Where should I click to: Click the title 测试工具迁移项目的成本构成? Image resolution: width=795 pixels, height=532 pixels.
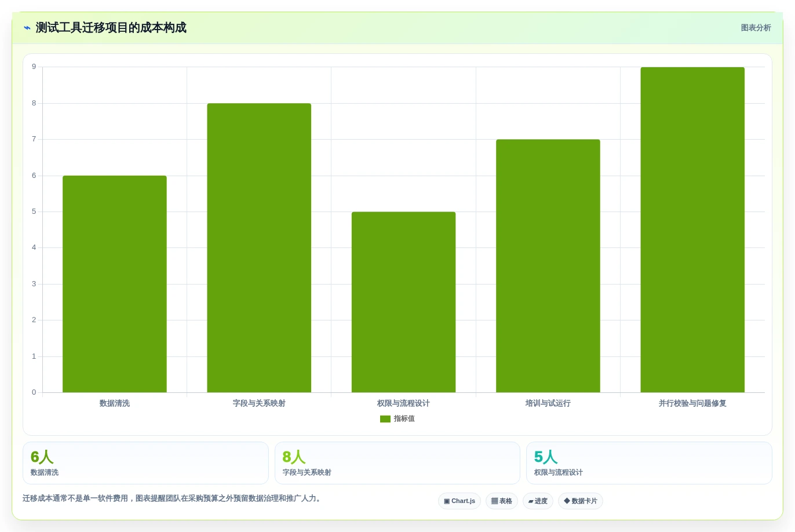click(111, 28)
